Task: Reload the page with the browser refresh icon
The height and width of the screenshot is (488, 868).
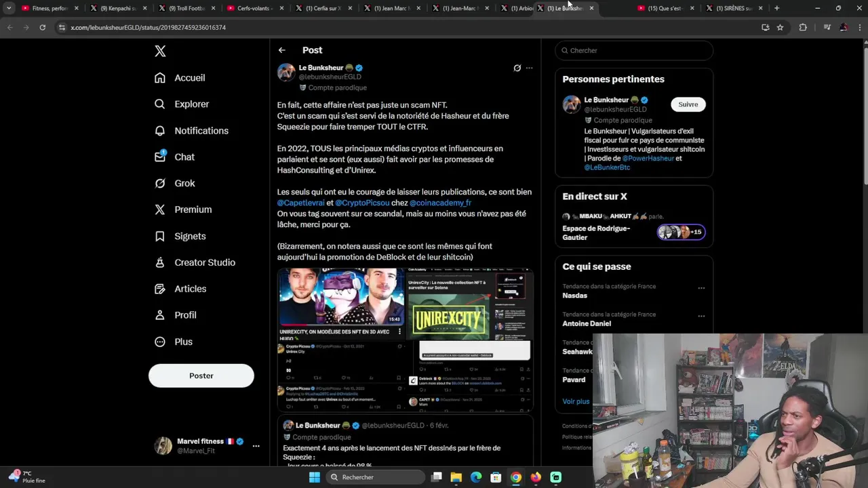Action: (x=42, y=27)
